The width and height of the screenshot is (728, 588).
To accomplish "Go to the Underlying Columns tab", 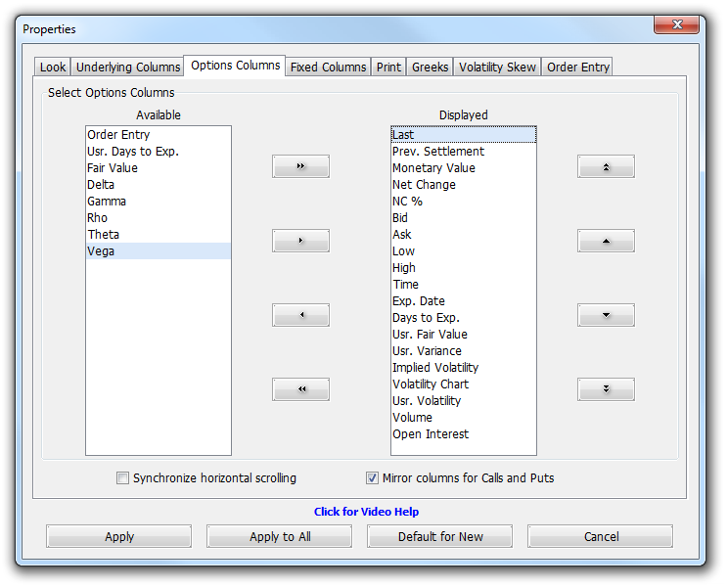I will pos(128,68).
